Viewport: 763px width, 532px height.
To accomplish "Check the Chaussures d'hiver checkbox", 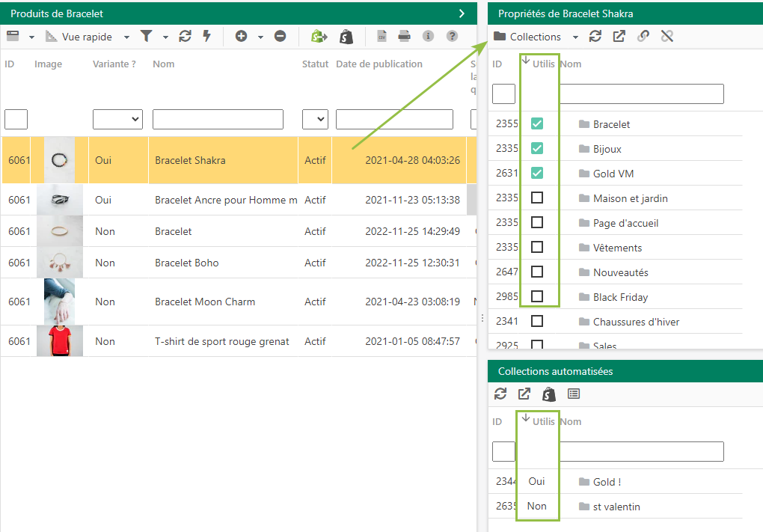I will [537, 321].
